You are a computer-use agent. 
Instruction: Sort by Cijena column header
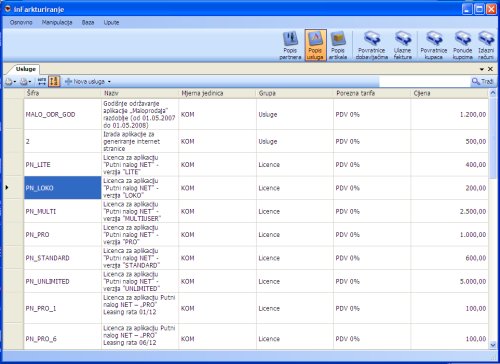[449, 93]
